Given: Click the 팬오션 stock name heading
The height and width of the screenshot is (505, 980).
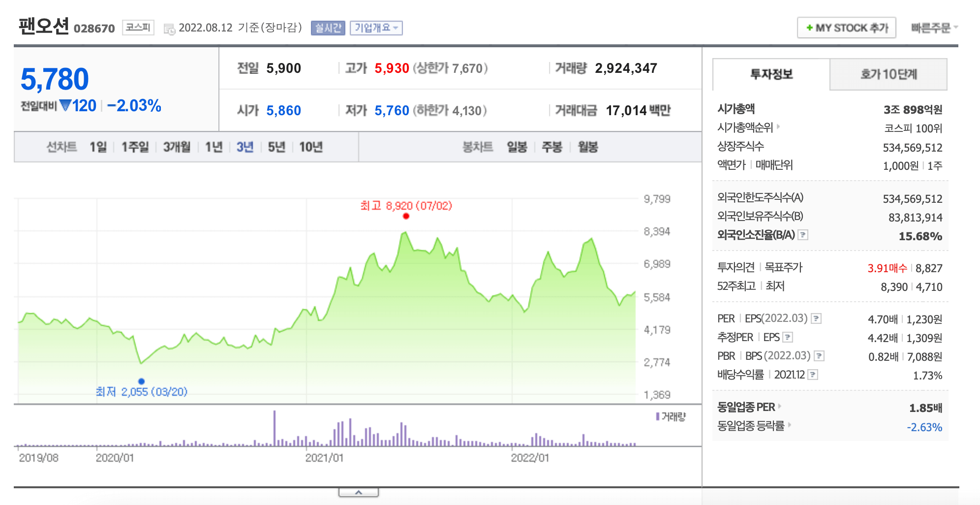Looking at the screenshot, I should click(x=44, y=26).
